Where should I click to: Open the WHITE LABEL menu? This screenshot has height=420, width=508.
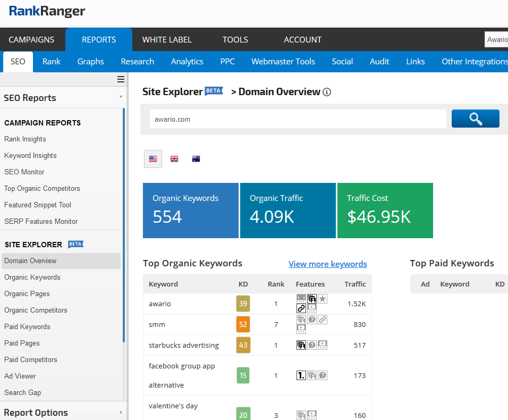[x=167, y=39]
